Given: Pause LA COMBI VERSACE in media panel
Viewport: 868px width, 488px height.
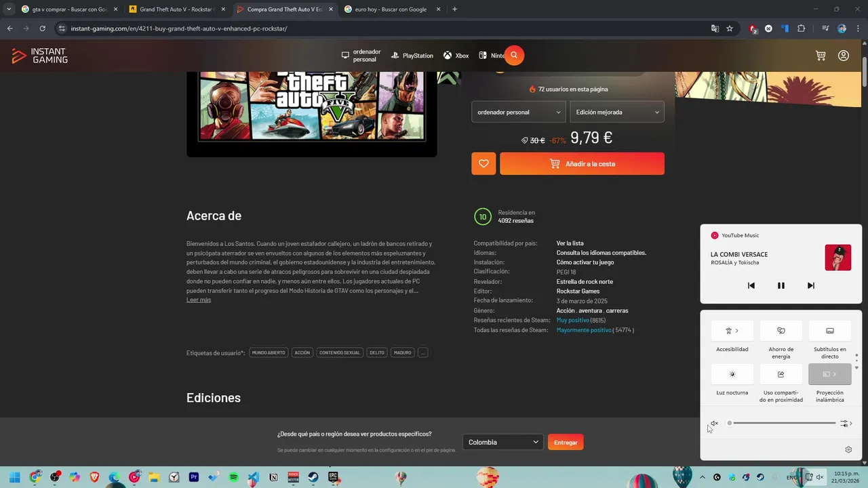Looking at the screenshot, I should click(781, 285).
